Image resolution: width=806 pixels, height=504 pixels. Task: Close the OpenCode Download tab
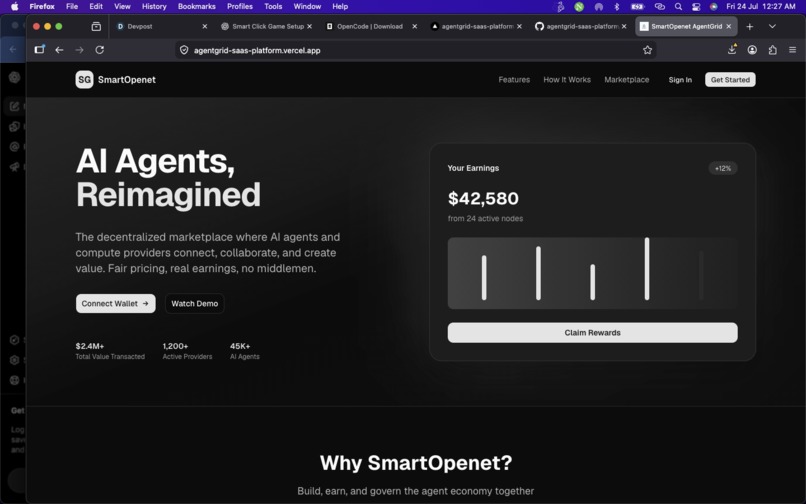tap(414, 26)
